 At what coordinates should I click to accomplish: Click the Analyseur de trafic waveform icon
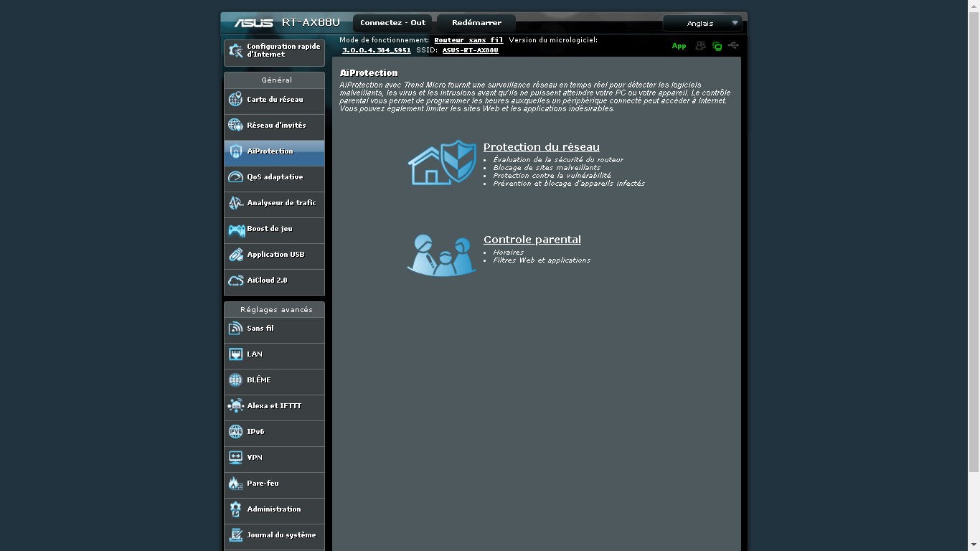[x=235, y=202]
